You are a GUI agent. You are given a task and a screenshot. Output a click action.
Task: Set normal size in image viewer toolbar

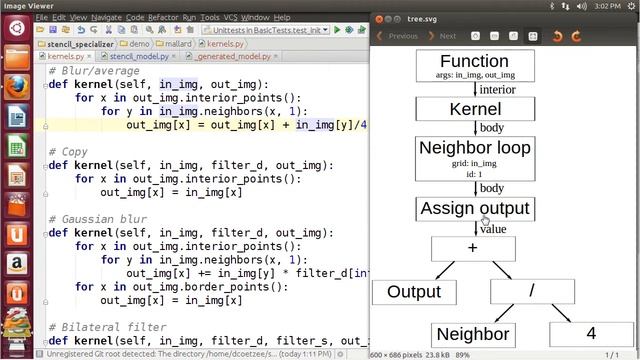513,36
